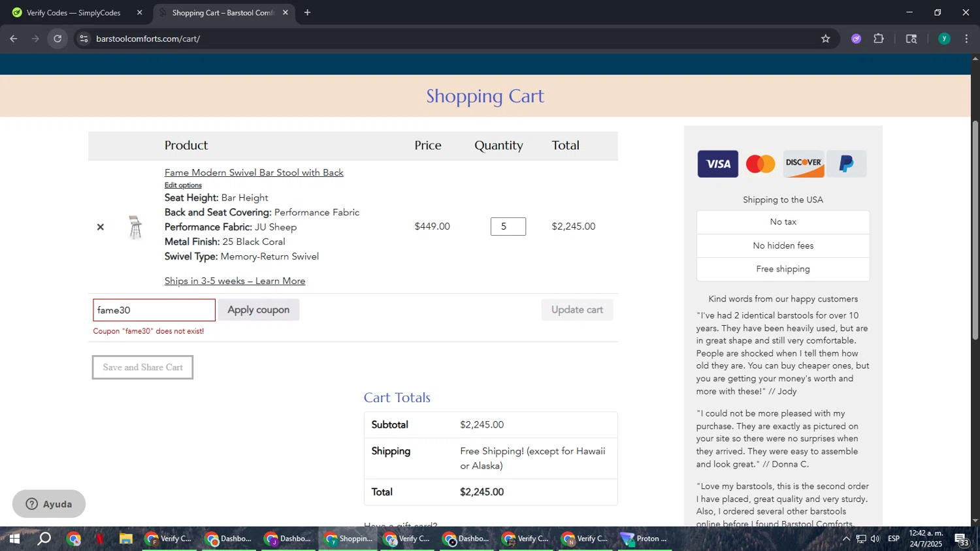The image size is (980, 551).
Task: Open the purple browser extension icon
Action: (x=857, y=39)
